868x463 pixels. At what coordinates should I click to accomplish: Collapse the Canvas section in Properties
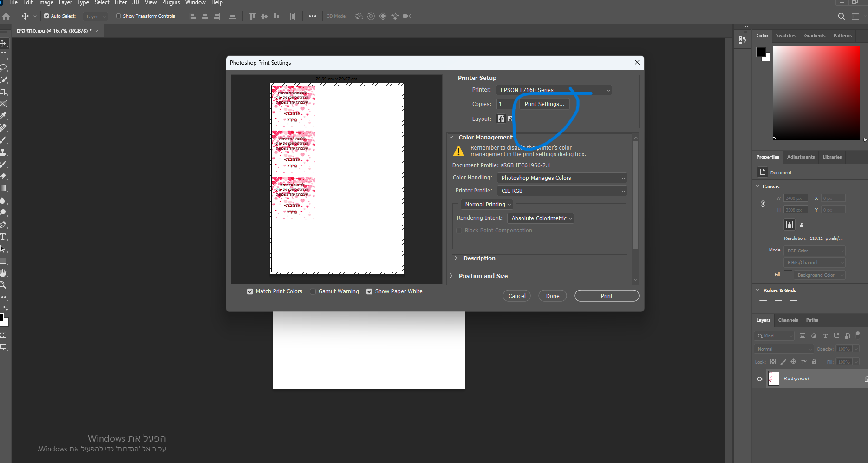(x=758, y=186)
